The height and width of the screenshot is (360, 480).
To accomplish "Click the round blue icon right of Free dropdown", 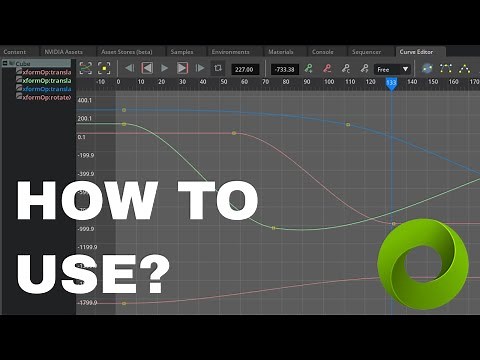I will (427, 69).
